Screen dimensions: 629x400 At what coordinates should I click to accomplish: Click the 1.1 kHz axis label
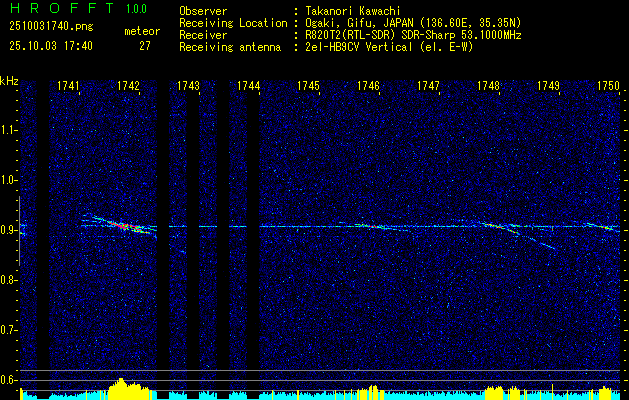[x=9, y=130]
